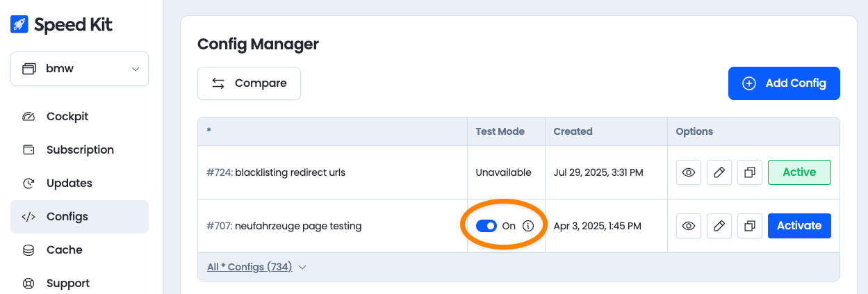Screen dimensions: 868x294
Task: Click the info icon beside Test Mode On
Action: point(528,226)
